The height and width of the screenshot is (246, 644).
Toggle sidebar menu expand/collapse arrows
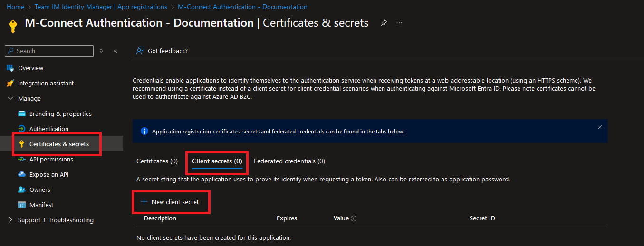click(101, 51)
